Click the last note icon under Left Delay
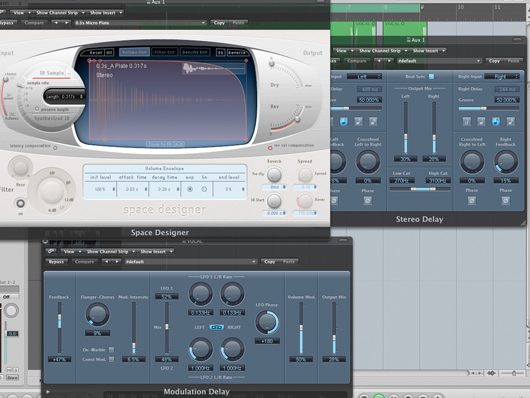Screen dimensions: 530x398 tap(373, 121)
